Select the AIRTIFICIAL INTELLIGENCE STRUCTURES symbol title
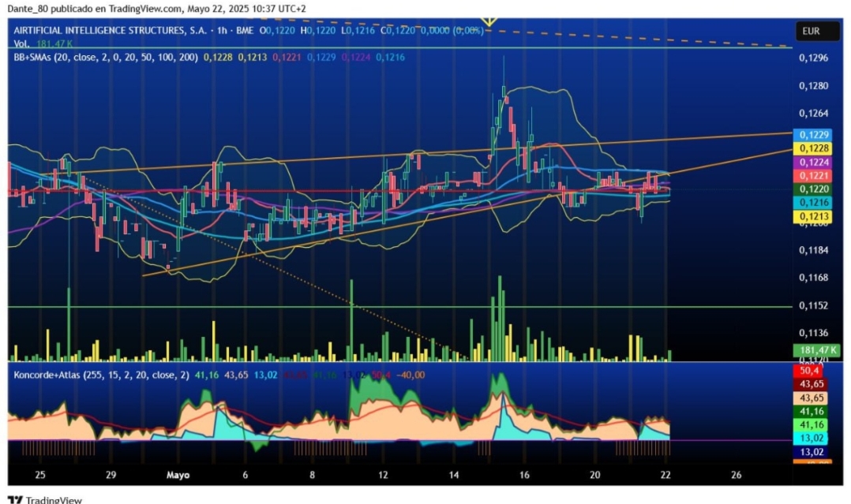The height and width of the screenshot is (504, 851). pyautogui.click(x=111, y=31)
